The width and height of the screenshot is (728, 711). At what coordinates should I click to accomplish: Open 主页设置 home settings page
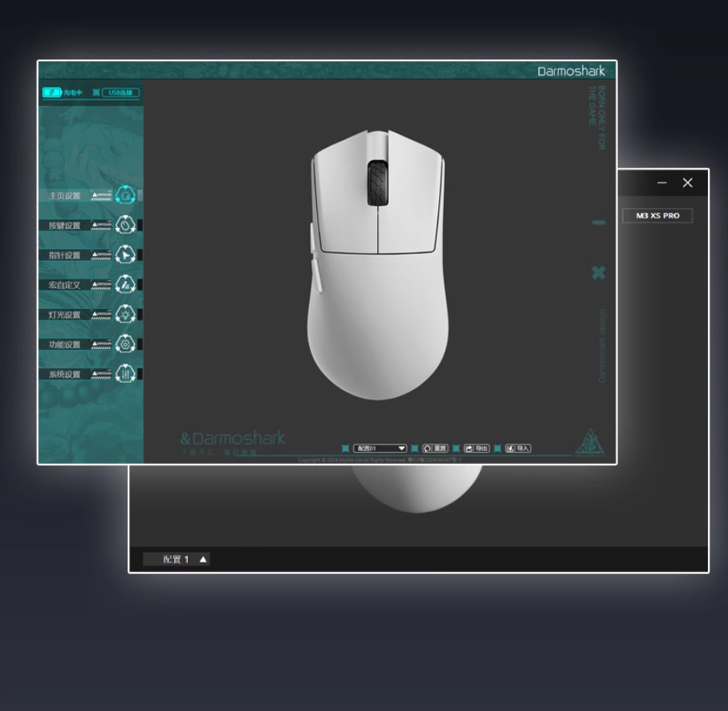point(91,195)
